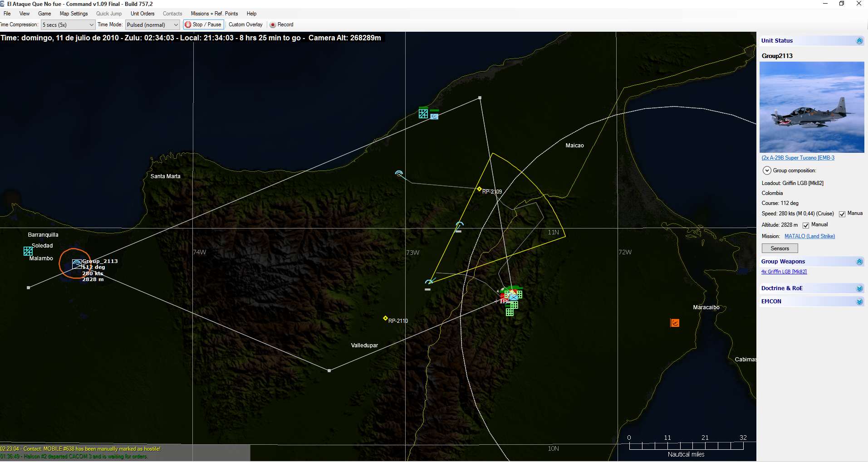Toggle the manual altitude checkbox
868x462 pixels.
(x=806, y=225)
